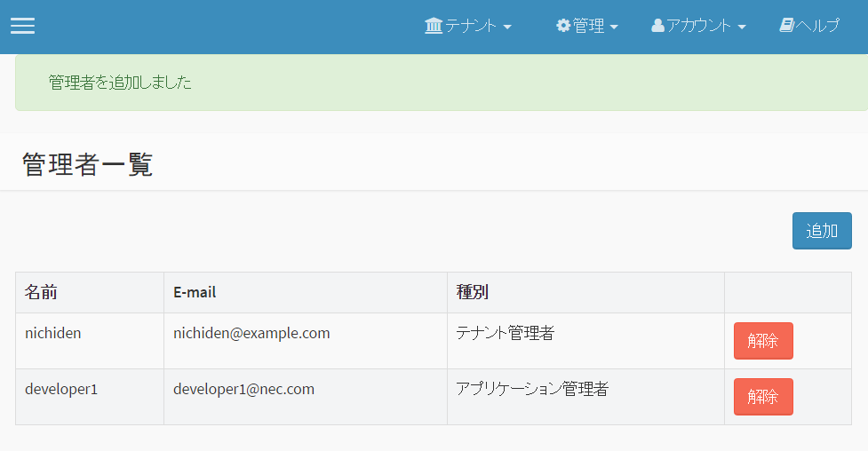Click the tenant building icon

tap(434, 26)
